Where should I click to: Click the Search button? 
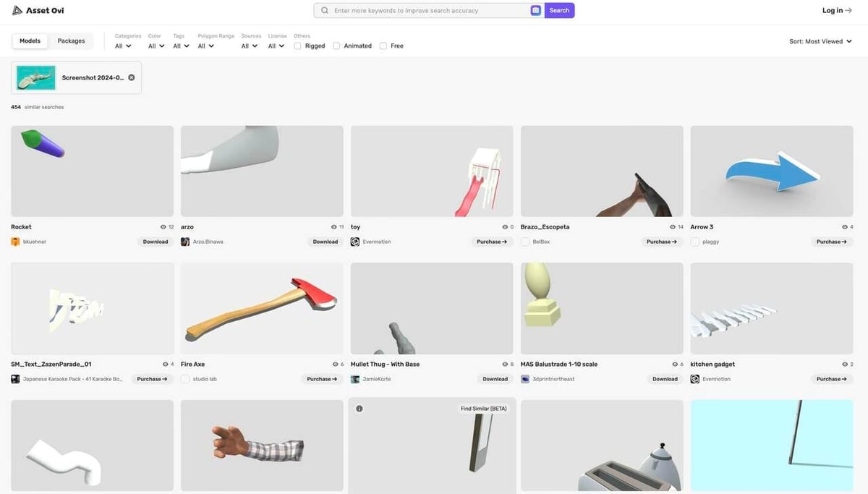coord(558,10)
